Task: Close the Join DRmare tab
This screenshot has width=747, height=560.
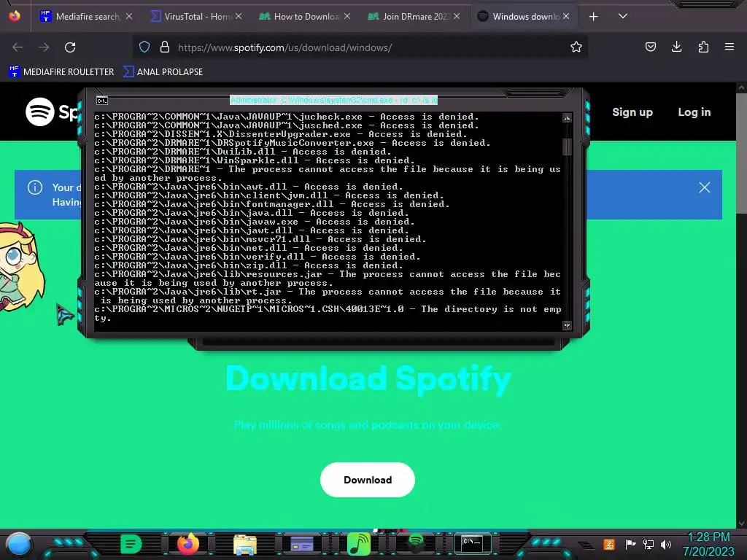Action: pos(457,16)
